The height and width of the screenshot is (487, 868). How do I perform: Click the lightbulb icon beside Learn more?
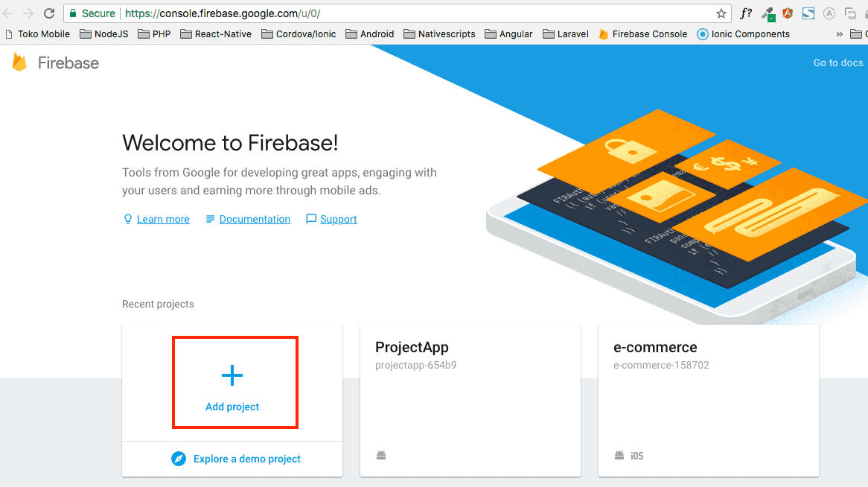pyautogui.click(x=128, y=219)
